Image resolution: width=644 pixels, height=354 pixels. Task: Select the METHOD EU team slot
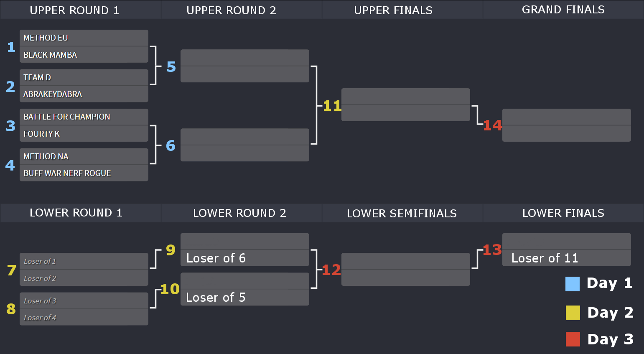84,38
